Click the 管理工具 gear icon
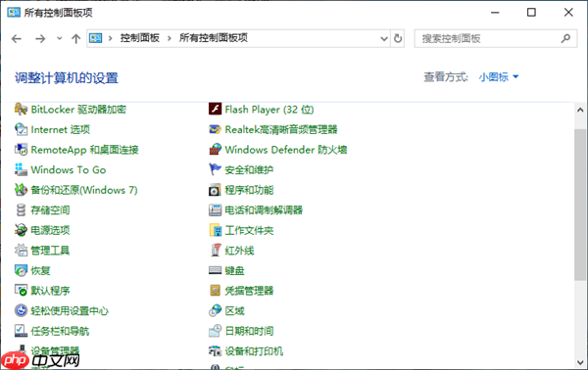Viewport: 588px width, 370px height. [21, 251]
